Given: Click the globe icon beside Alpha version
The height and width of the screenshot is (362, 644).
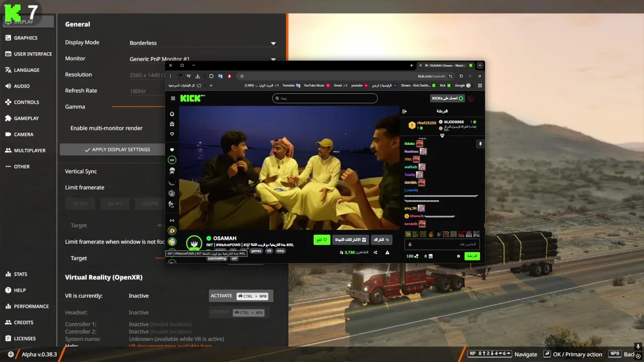Looking at the screenshot, I should [x=11, y=354].
